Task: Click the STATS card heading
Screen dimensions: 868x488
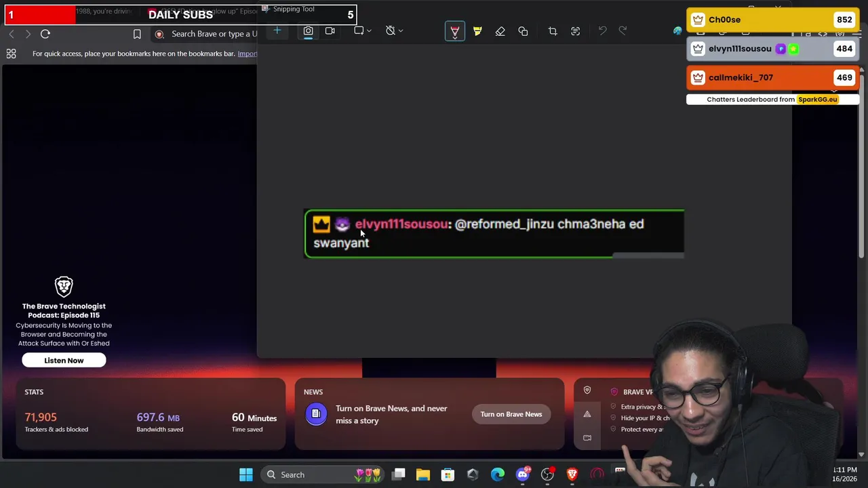Action: pyautogui.click(x=34, y=392)
